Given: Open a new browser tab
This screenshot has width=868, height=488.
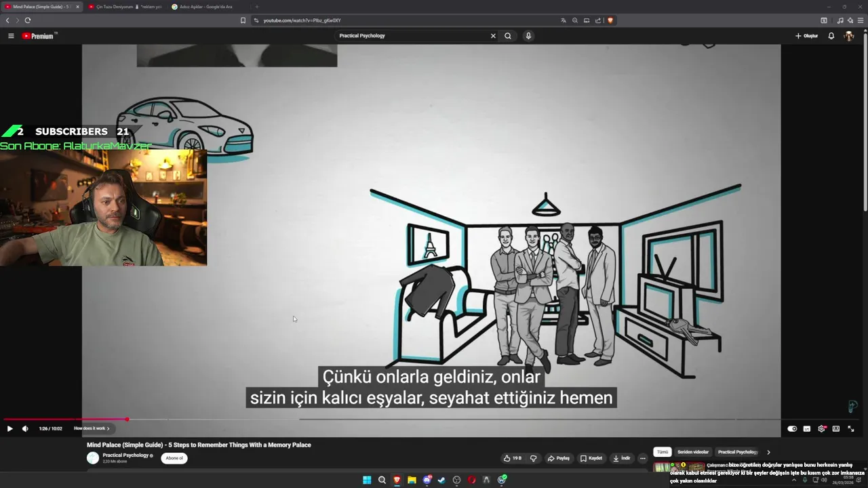Looking at the screenshot, I should click(256, 7).
